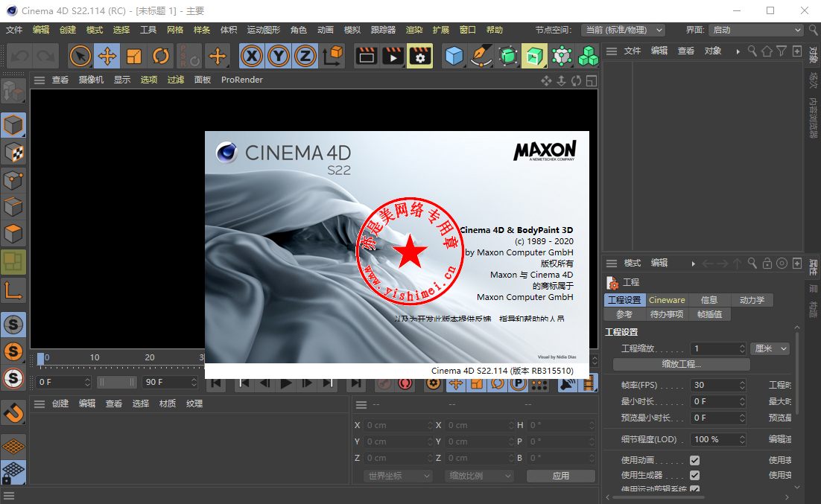The width and height of the screenshot is (821, 504).
Task: Click the 细节程度(LOD) field showing 100 %
Action: click(x=718, y=440)
